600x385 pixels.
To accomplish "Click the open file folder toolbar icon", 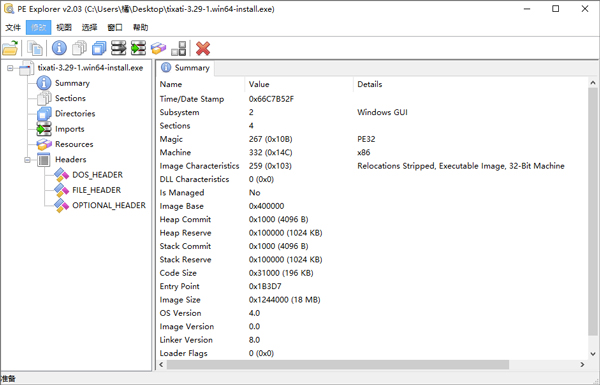I will (10, 48).
